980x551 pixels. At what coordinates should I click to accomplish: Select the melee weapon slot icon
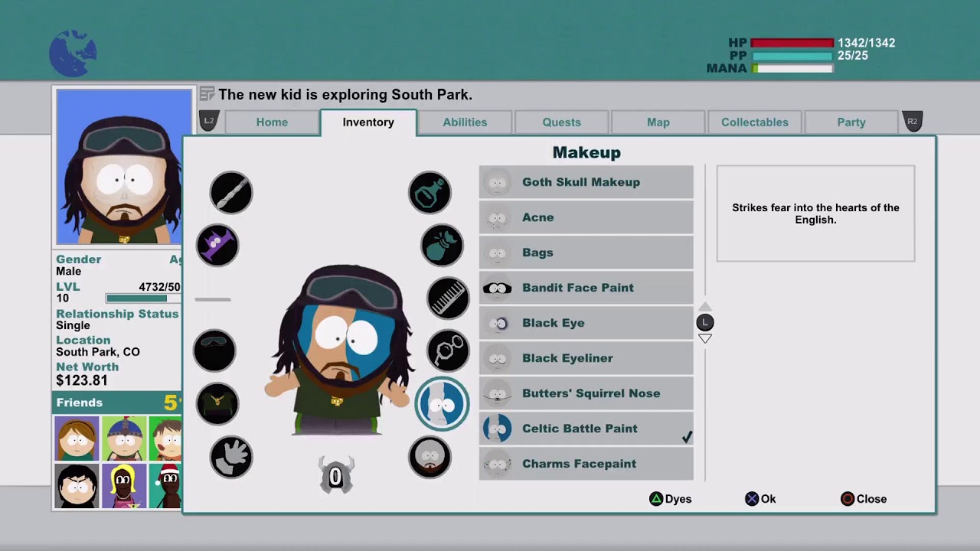pyautogui.click(x=230, y=192)
